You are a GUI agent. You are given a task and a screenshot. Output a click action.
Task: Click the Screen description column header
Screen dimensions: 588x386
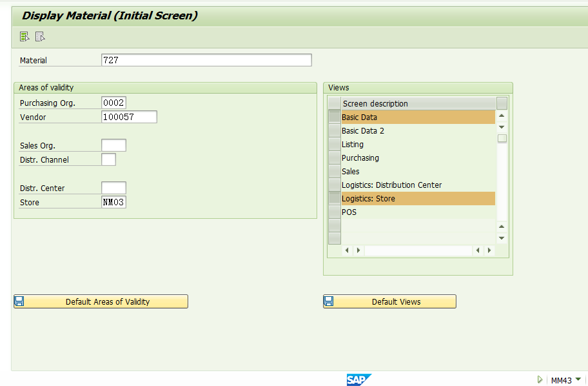(x=418, y=103)
